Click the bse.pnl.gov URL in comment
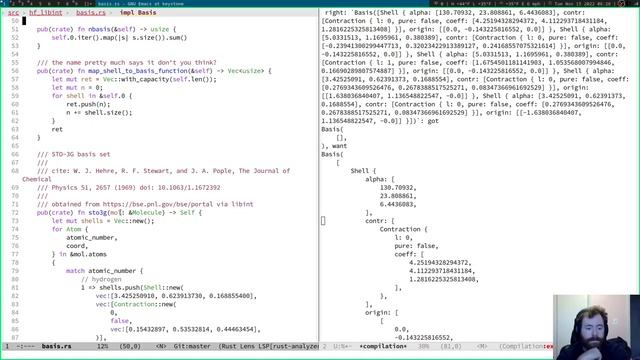 coord(158,204)
